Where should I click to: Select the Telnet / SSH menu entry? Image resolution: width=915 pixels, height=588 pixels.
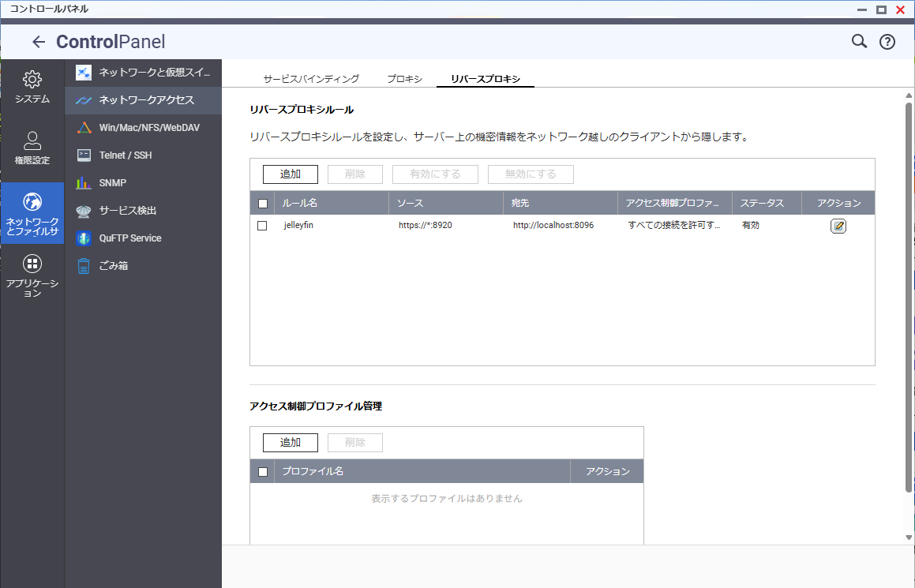click(125, 155)
